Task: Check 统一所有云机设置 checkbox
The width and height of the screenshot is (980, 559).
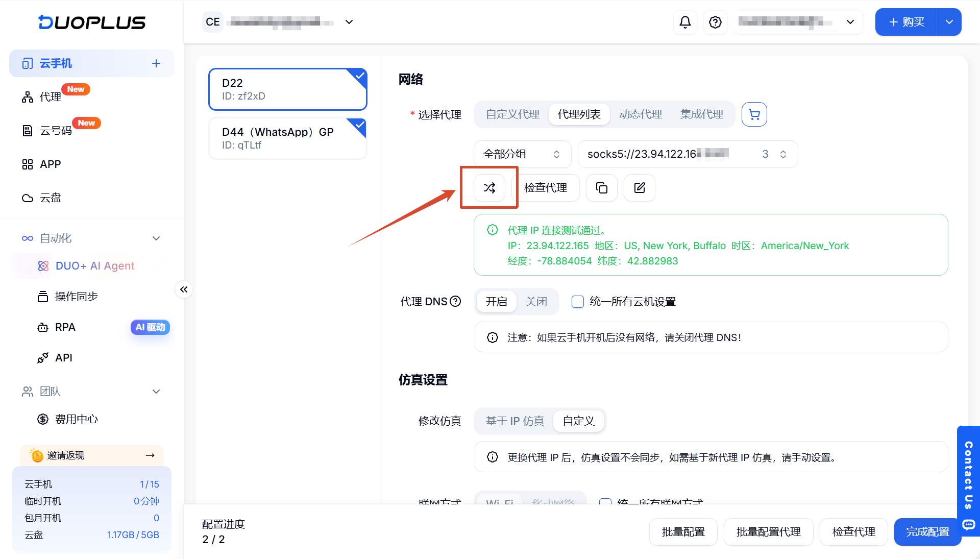Action: [x=578, y=302]
